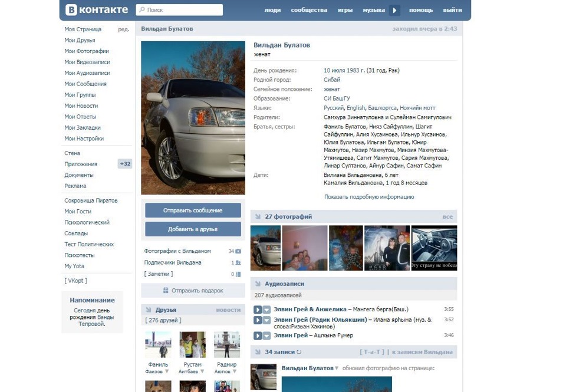Open the gift icon Отправить подарок
The image size is (566, 392).
pos(166,290)
